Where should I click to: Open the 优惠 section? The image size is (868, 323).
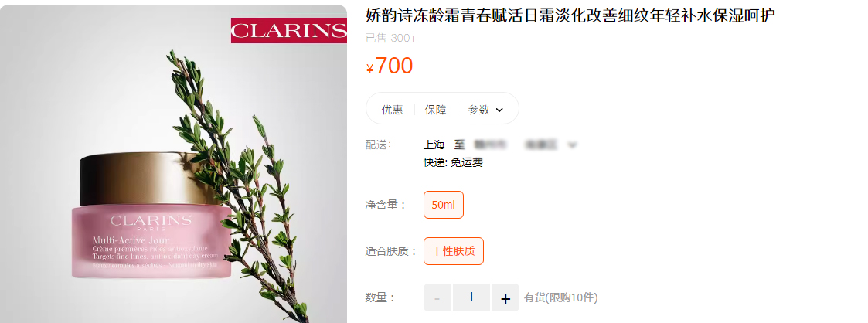point(392,110)
